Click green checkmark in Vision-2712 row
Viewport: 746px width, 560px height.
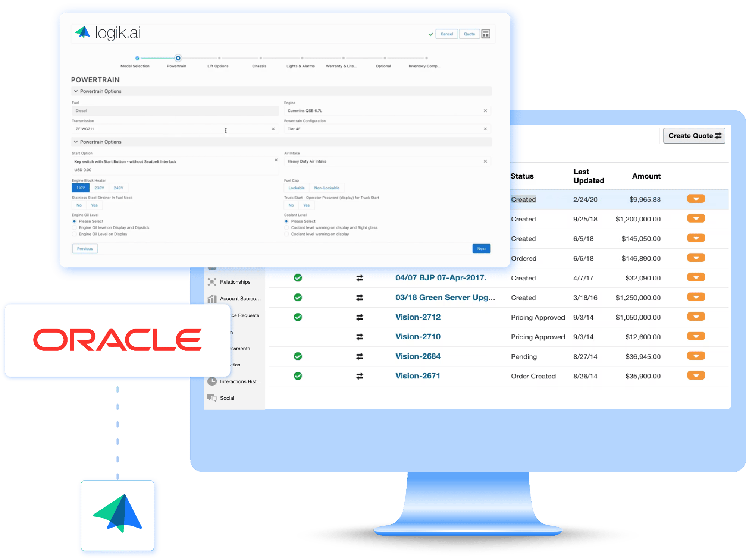pyautogui.click(x=298, y=317)
